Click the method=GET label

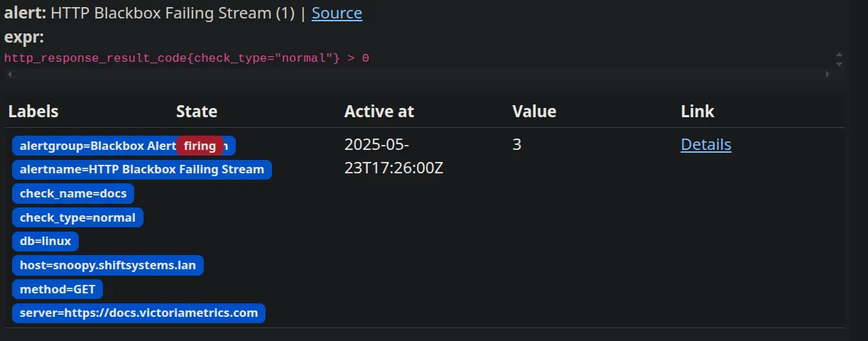pyautogui.click(x=58, y=289)
